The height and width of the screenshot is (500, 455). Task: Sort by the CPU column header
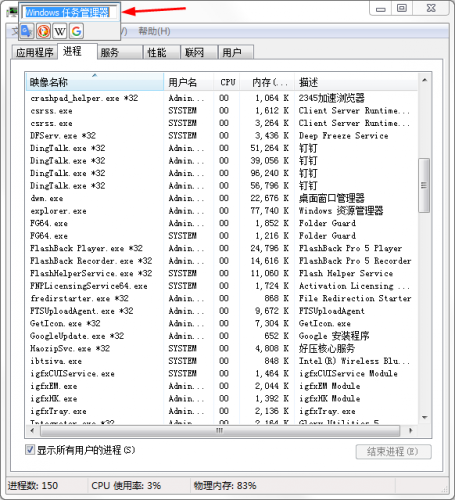[227, 82]
